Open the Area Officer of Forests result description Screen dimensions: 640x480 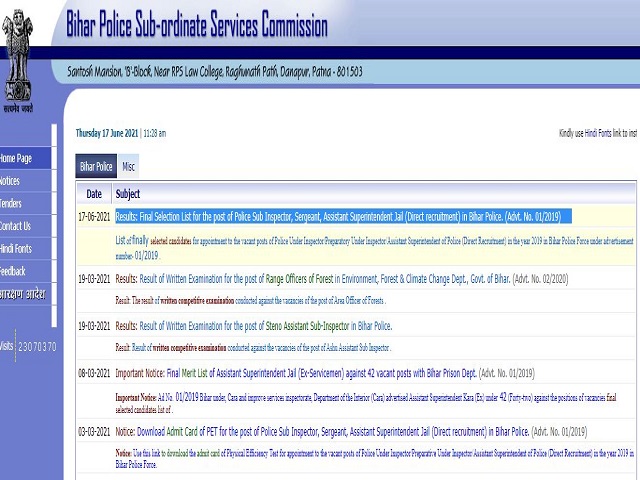point(251,301)
